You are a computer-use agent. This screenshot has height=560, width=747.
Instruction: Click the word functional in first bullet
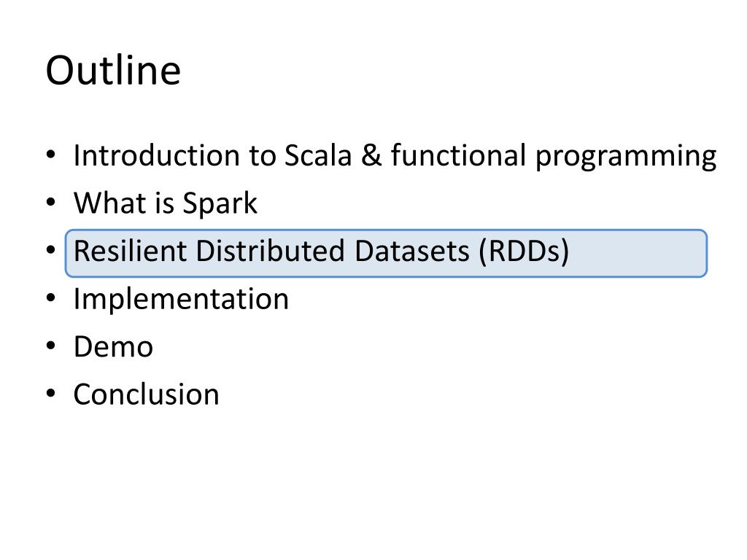(x=458, y=155)
